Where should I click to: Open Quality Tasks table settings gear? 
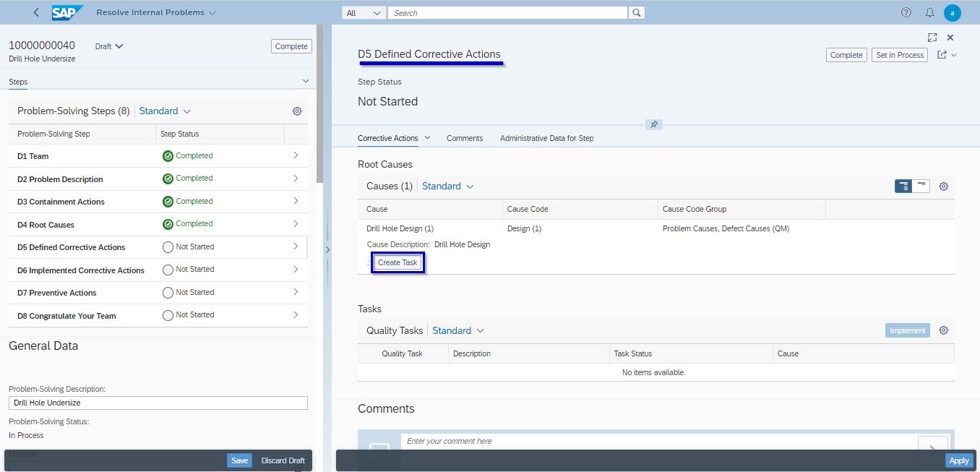point(943,330)
